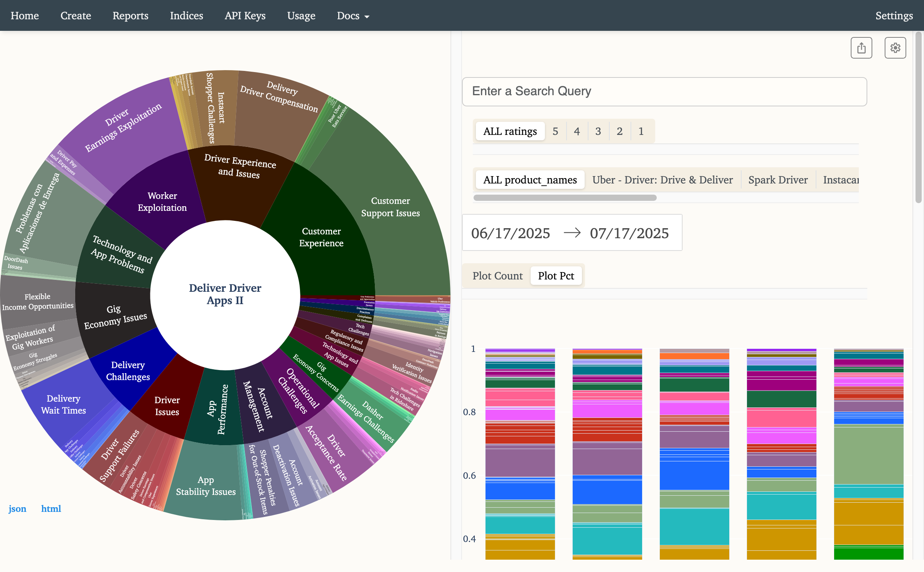
Task: Select the 'App Stability Issues' sunburst segment
Action: click(x=206, y=486)
